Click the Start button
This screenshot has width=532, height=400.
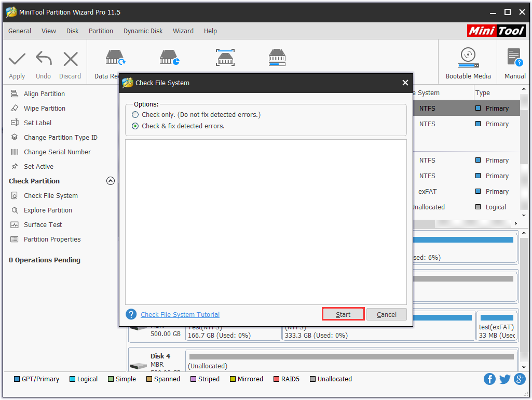pos(343,314)
